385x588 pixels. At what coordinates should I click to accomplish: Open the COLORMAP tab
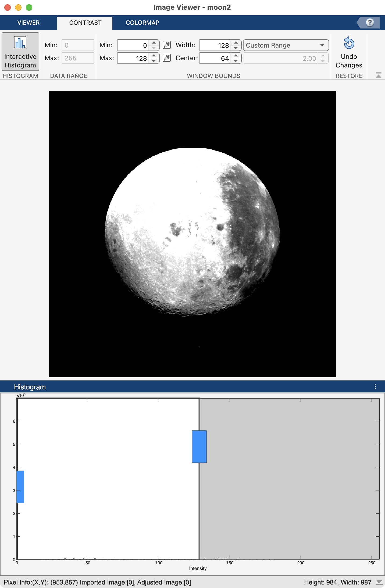pyautogui.click(x=142, y=23)
